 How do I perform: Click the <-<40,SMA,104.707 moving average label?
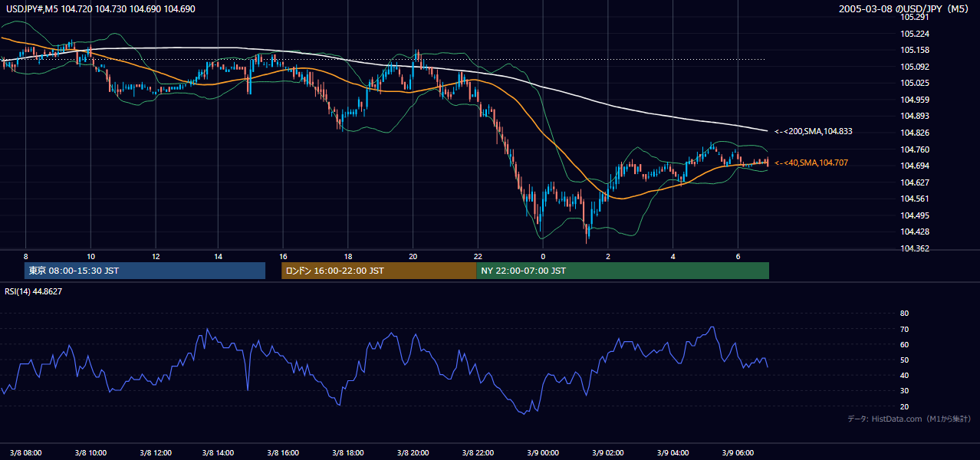811,163
